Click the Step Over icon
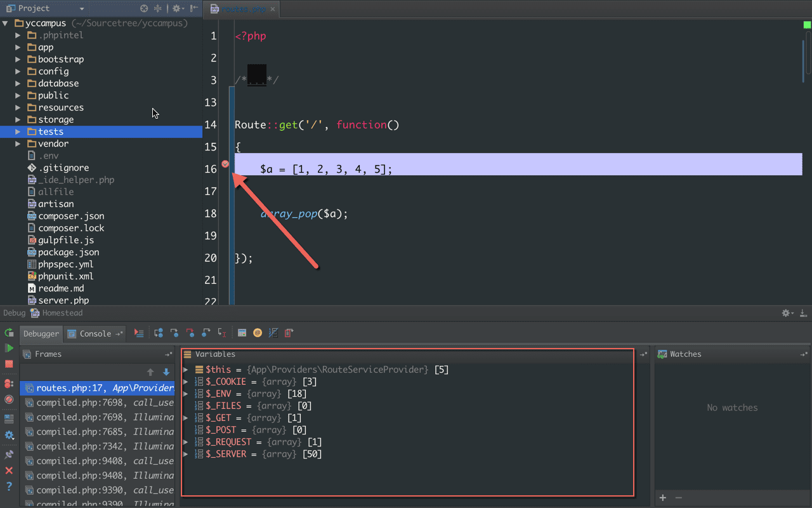The width and height of the screenshot is (812, 508). pos(158,333)
